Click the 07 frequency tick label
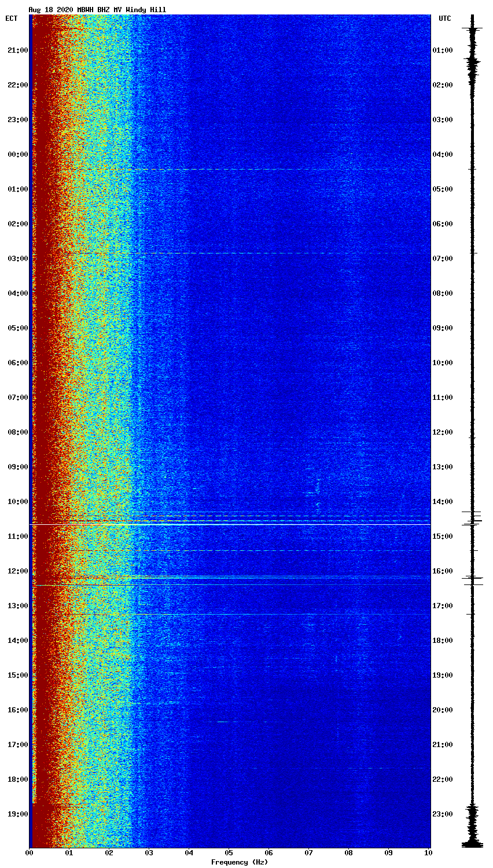 pyautogui.click(x=308, y=852)
